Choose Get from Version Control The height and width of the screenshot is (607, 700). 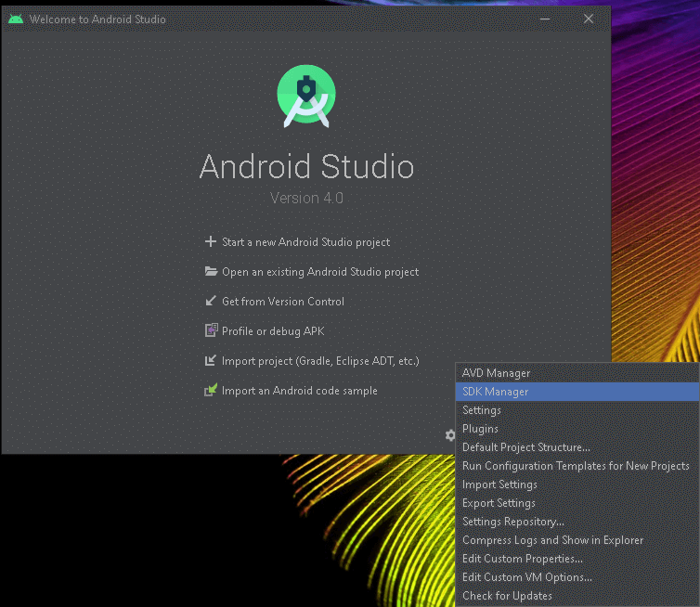point(283,302)
